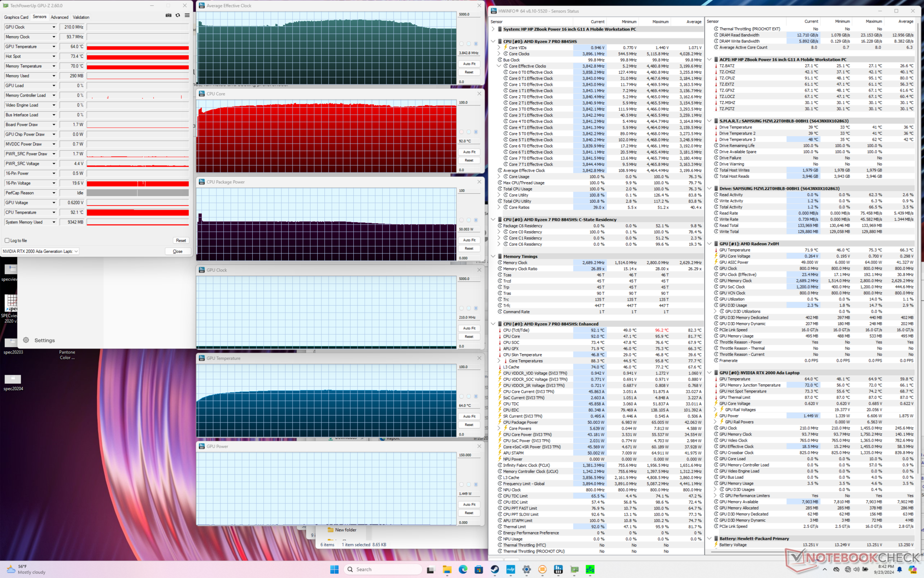Enable the Log to file checkbox
The image size is (924, 578).
click(x=7, y=240)
